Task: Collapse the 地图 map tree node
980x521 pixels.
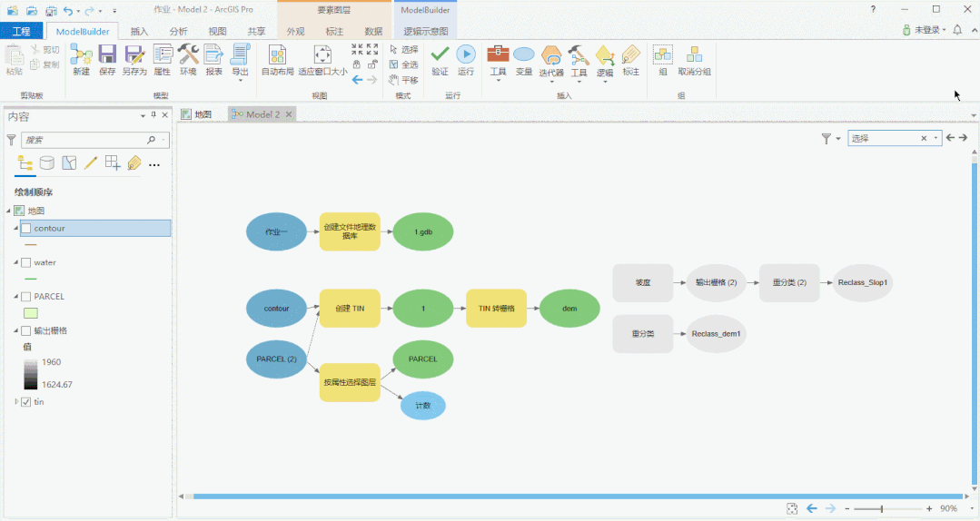Action: pos(9,211)
